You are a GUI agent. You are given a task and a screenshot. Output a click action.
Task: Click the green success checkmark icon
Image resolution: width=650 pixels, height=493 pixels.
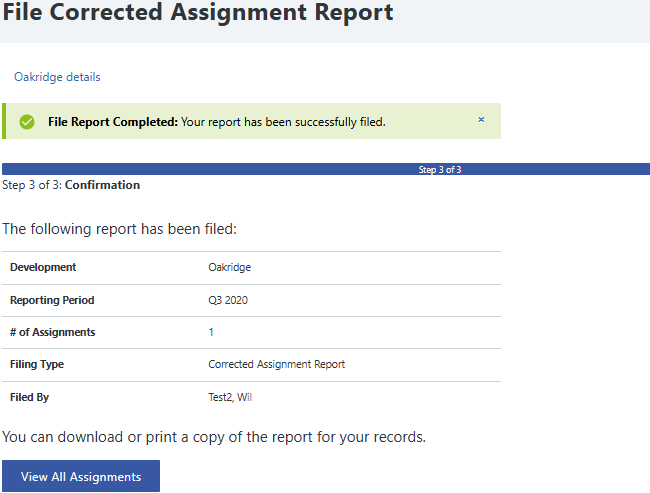[27, 122]
